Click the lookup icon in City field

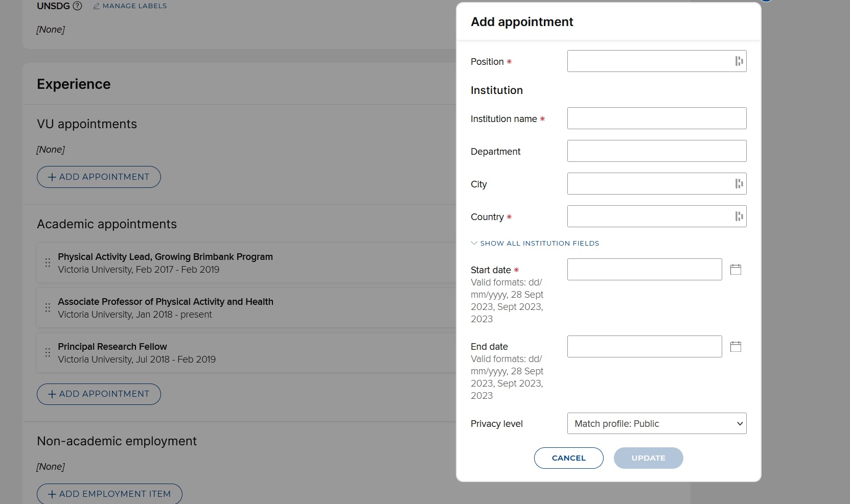pyautogui.click(x=739, y=184)
